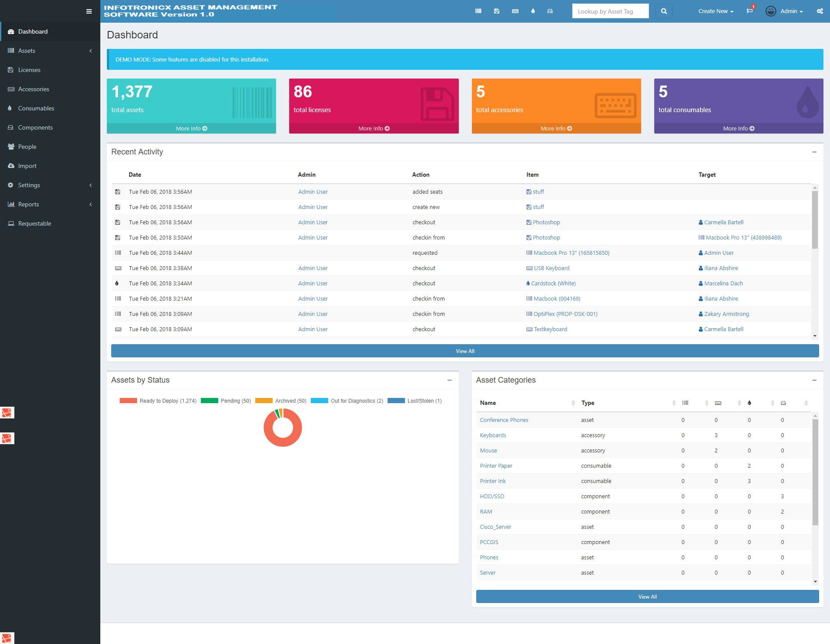Select the People entry in the sidebar
Image resolution: width=830 pixels, height=644 pixels.
coord(27,147)
